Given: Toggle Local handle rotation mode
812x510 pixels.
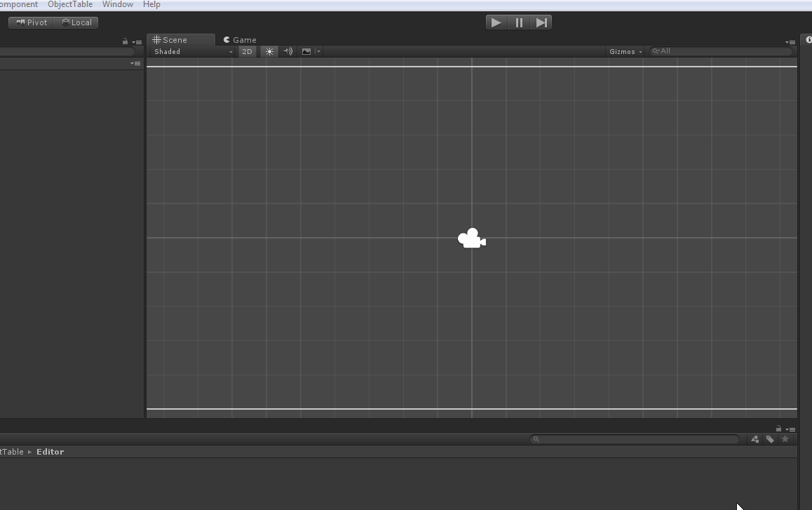Looking at the screenshot, I should (76, 22).
